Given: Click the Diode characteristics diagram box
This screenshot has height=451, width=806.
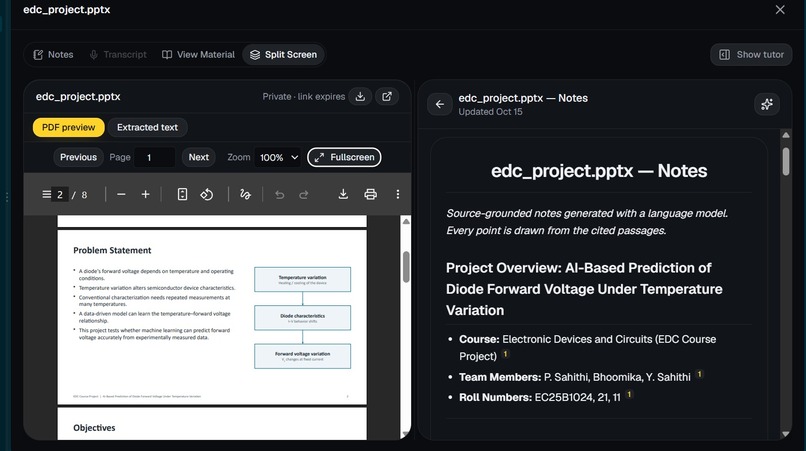Looking at the screenshot, I should 302,318.
